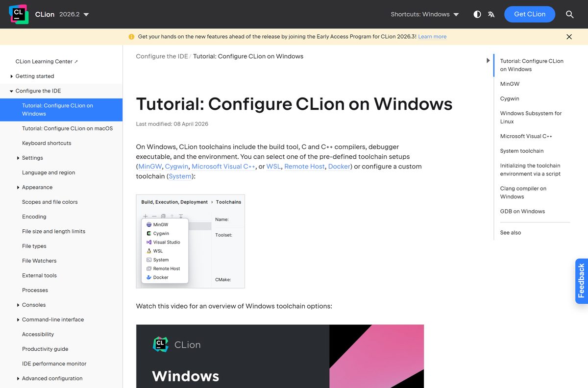This screenshot has width=588, height=388.
Task: Collapse the Configure the IDE section
Action: 12,91
